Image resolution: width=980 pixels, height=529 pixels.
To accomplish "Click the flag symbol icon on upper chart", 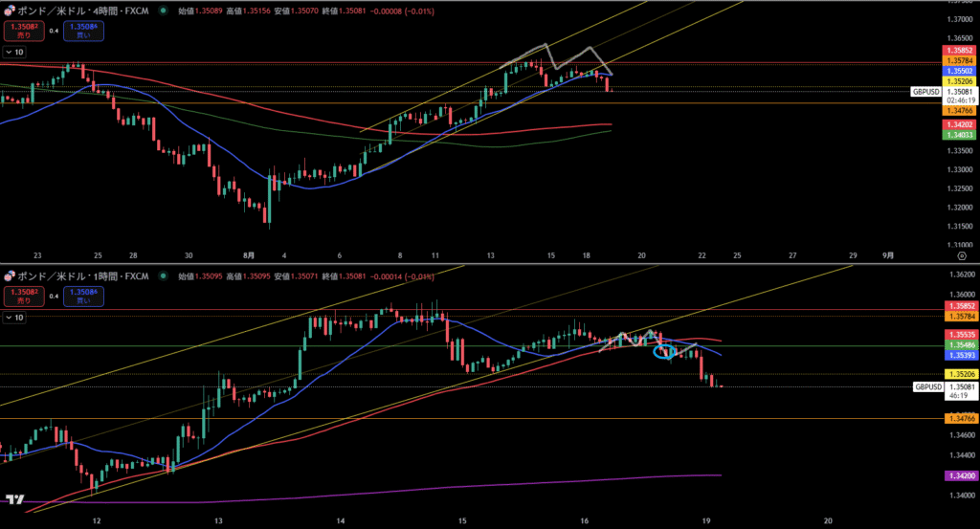I will 9,11.
